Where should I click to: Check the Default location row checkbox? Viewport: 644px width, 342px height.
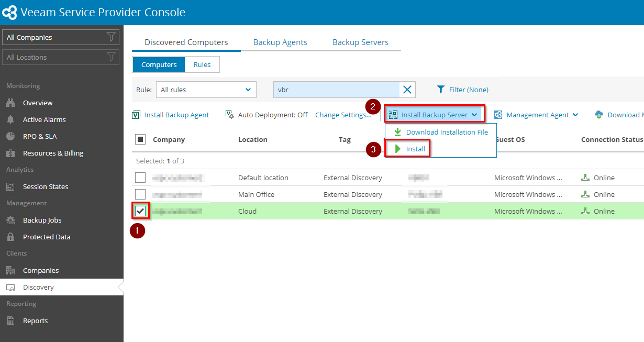click(x=140, y=178)
